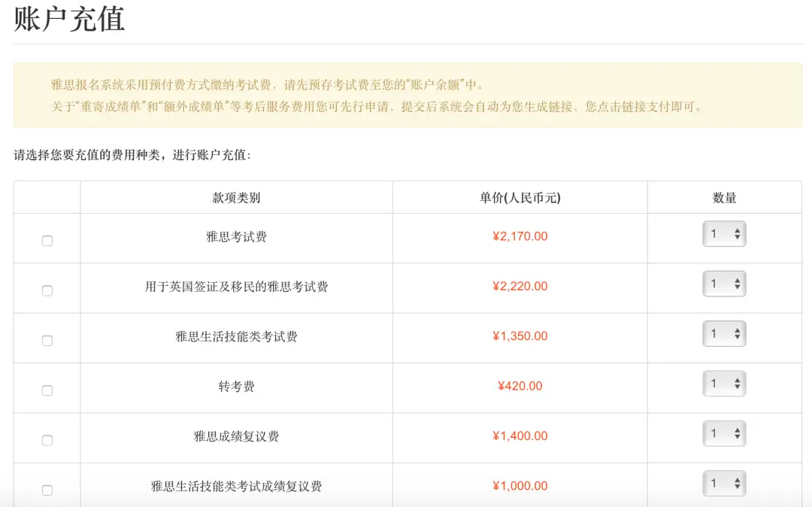Open quantity selector for 雅思生活技能类考试成绩复议费
Image resolution: width=812 pixels, height=507 pixels.
pos(724,483)
